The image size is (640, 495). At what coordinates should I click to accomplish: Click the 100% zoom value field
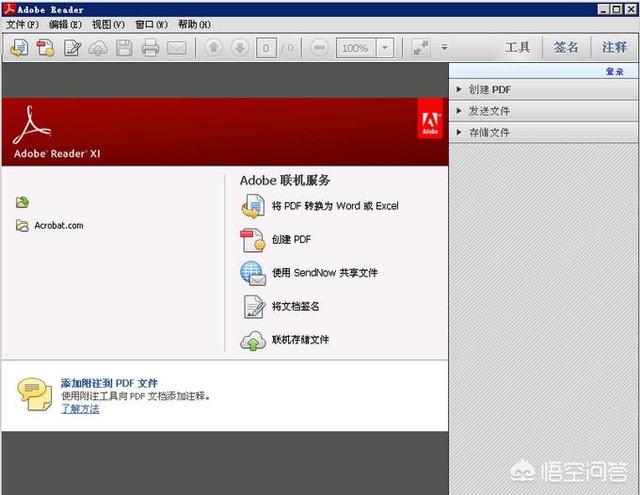(356, 48)
